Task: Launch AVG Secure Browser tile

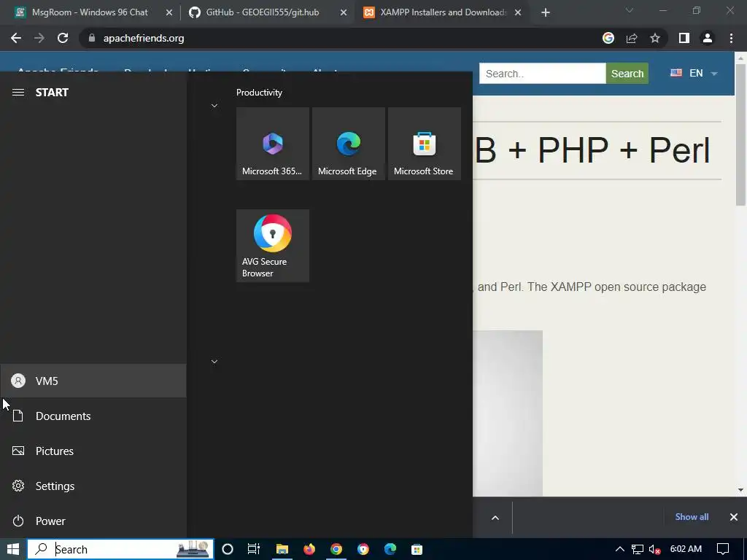Action: point(273,246)
